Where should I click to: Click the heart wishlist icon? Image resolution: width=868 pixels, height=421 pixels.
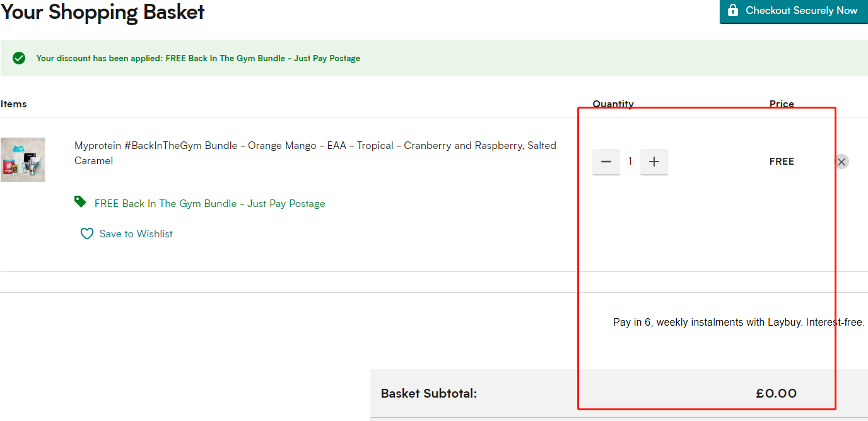[87, 234]
